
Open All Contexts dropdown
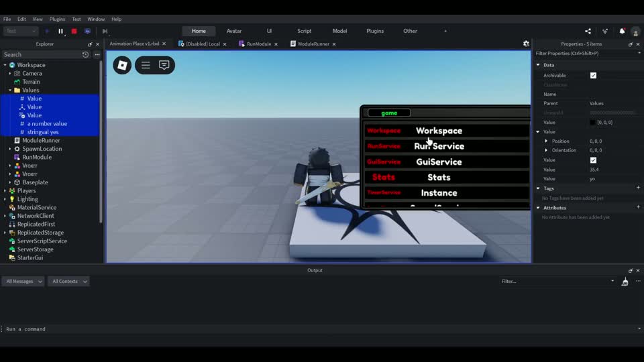tap(68, 282)
